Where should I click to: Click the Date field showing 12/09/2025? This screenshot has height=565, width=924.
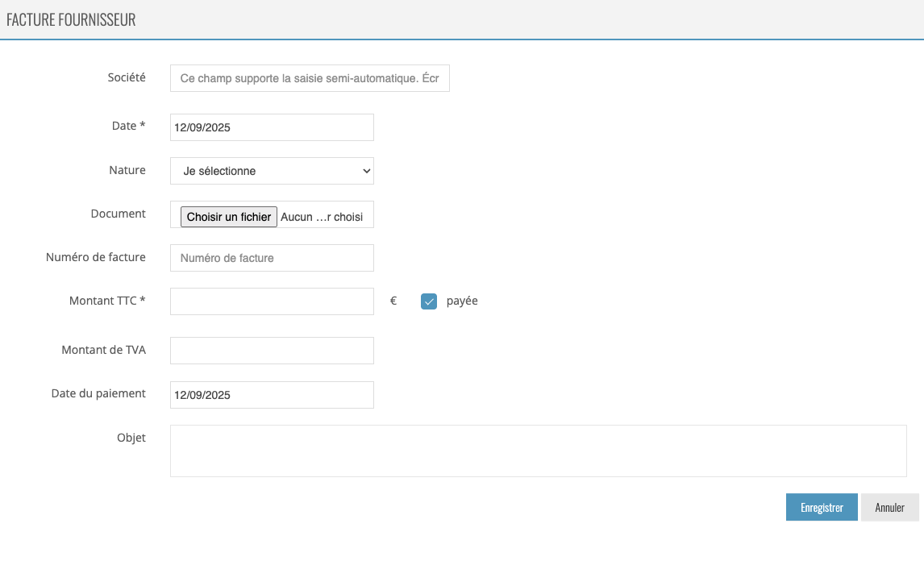[x=272, y=127]
